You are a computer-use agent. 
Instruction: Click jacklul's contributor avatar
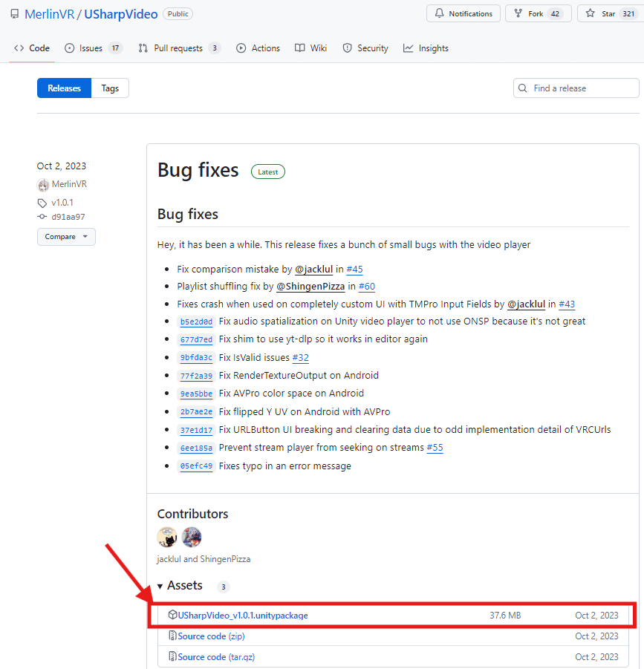tap(167, 537)
